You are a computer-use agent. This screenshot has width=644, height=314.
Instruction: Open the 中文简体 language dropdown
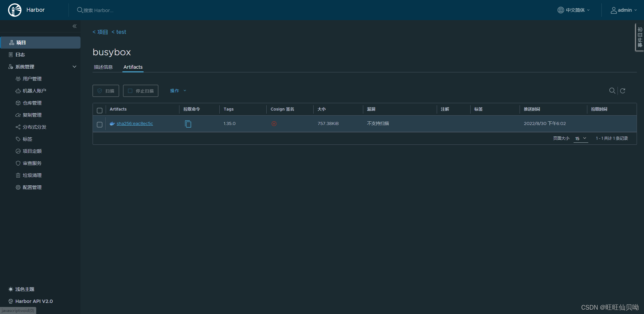point(574,10)
